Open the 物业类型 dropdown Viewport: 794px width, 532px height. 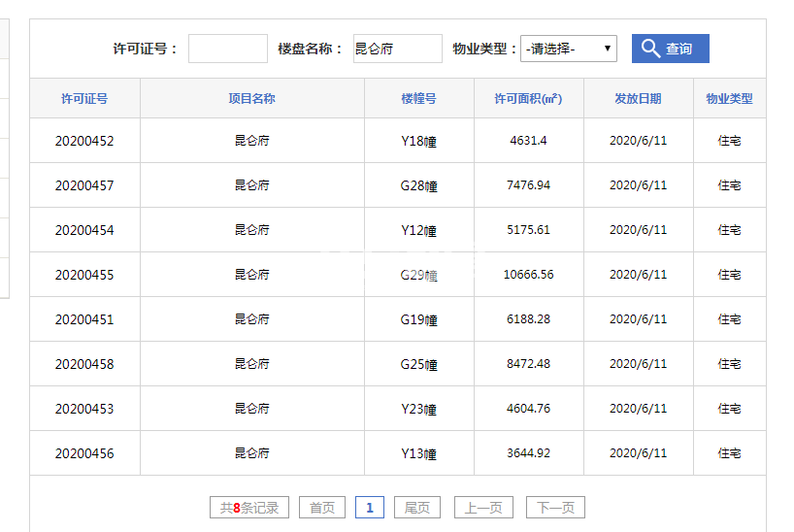point(569,49)
